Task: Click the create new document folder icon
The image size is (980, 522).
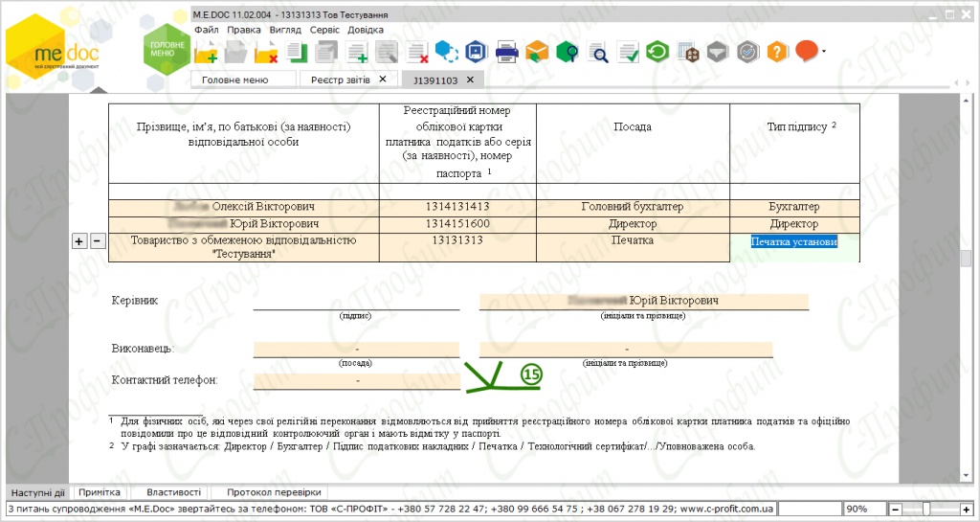Action: (206, 53)
